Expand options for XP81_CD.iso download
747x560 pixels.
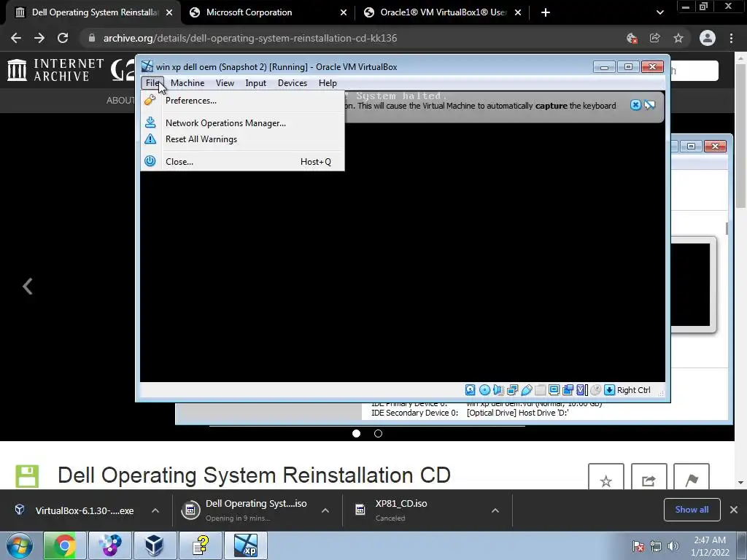[x=495, y=510]
